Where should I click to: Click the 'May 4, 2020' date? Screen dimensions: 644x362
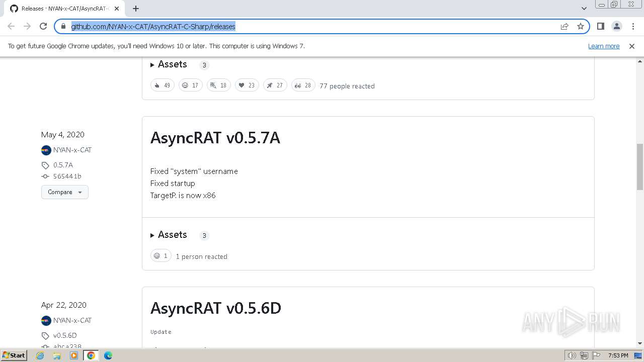pos(63,135)
